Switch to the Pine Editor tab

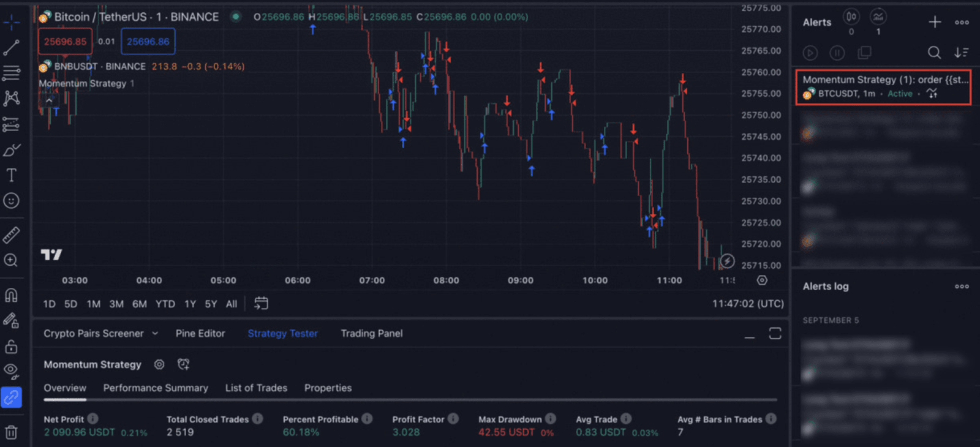[x=200, y=334]
